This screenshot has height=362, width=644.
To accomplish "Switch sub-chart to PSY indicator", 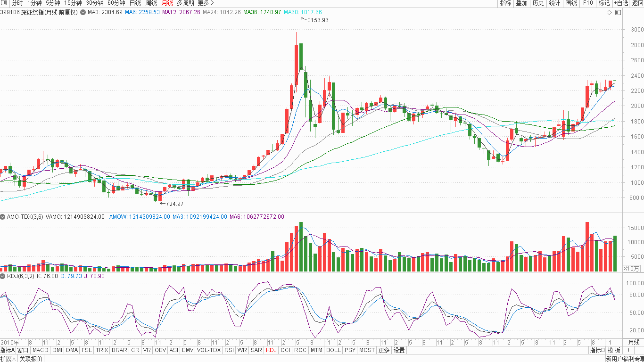I will pyautogui.click(x=350, y=350).
